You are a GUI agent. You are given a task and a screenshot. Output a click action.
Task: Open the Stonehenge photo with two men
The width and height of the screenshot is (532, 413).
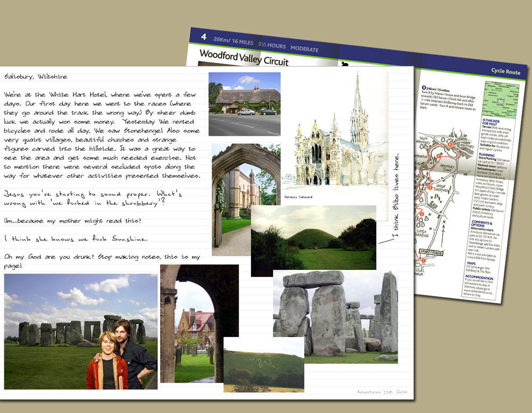(x=81, y=332)
